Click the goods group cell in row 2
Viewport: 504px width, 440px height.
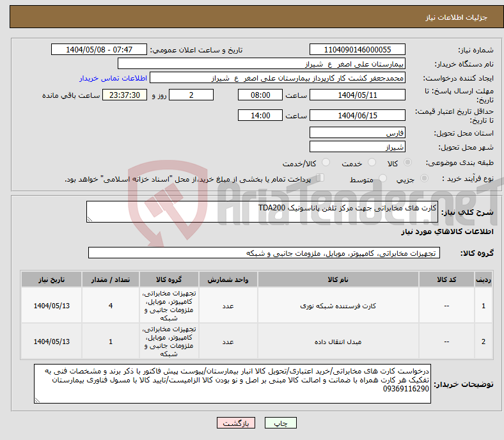[169, 342]
